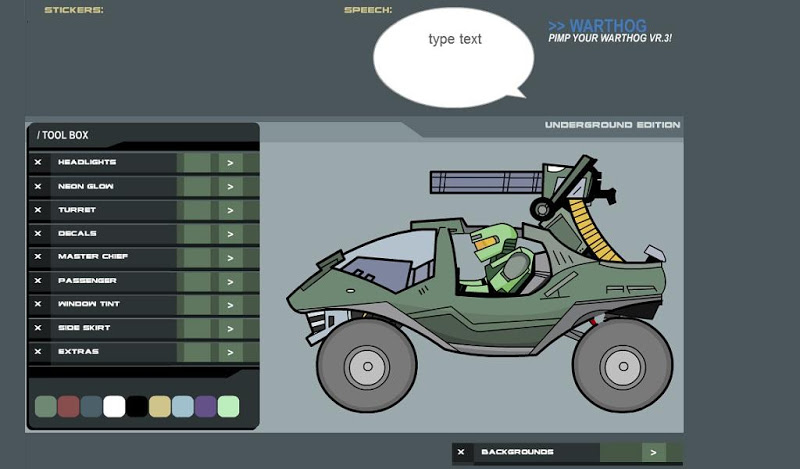Advance the Master Chief option arrow

point(231,258)
